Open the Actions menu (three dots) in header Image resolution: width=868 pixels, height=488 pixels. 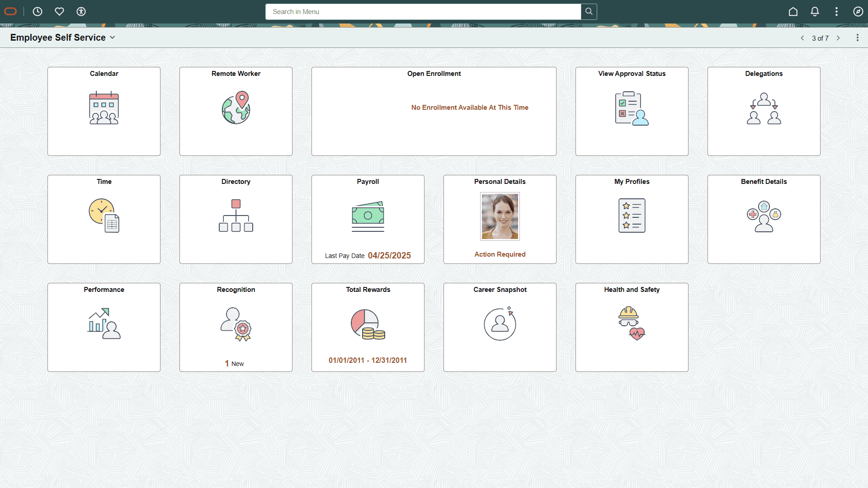tap(836, 11)
